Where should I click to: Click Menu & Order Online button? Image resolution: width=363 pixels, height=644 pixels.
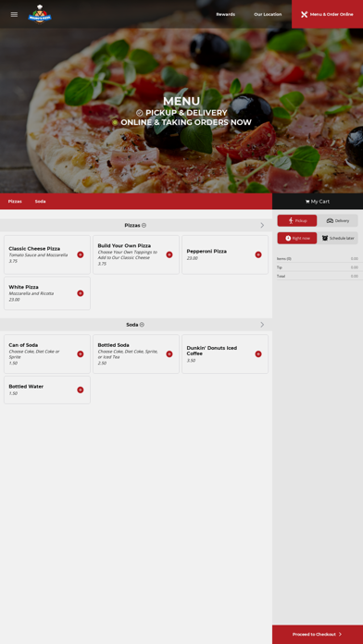327,15
